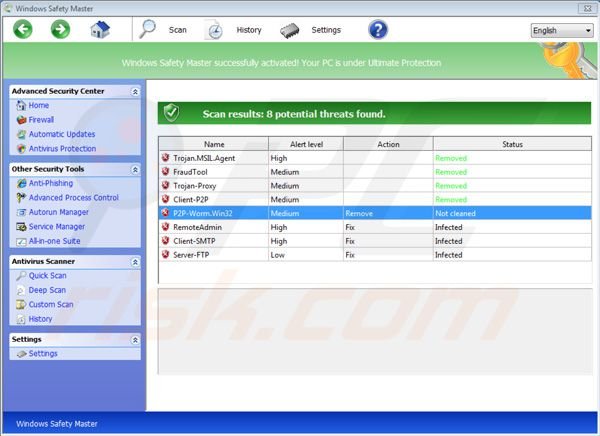The height and width of the screenshot is (436, 600).
Task: Click Fix action for Client-SMTP
Action: pyautogui.click(x=350, y=241)
